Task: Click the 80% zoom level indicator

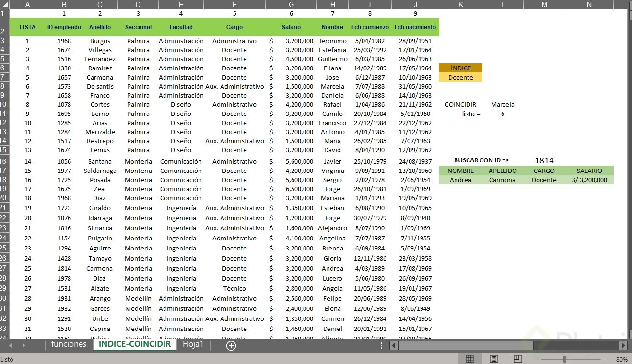Action: click(622, 358)
